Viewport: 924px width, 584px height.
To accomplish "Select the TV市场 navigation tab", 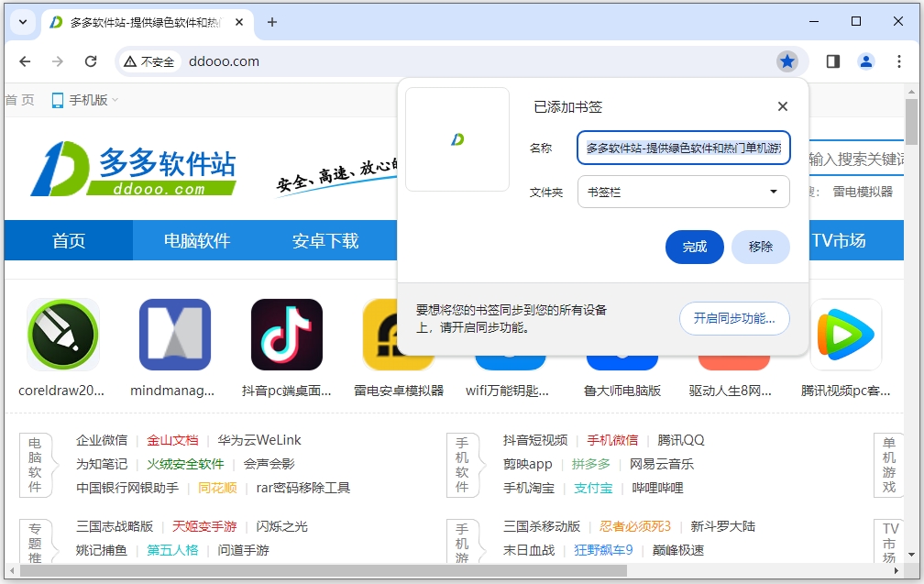I will click(x=839, y=240).
